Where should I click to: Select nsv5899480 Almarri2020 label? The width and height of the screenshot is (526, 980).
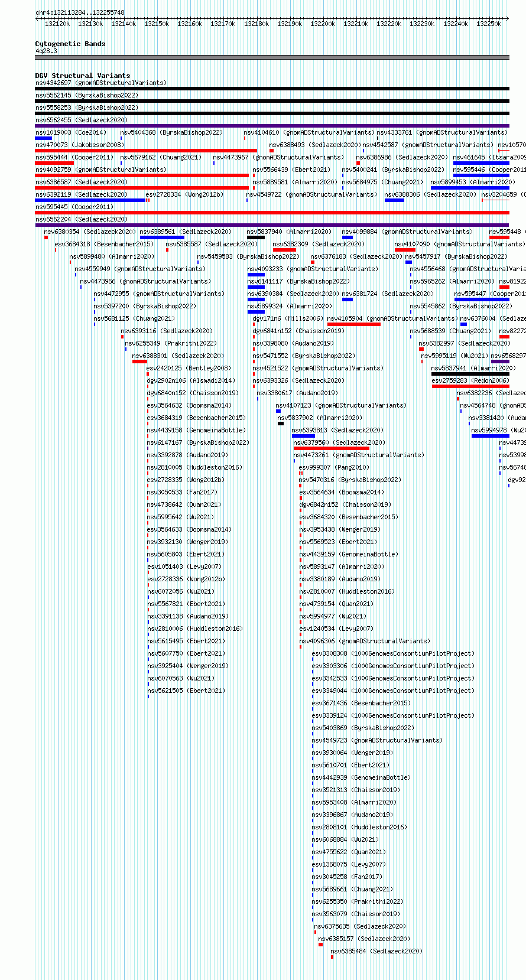[112, 256]
